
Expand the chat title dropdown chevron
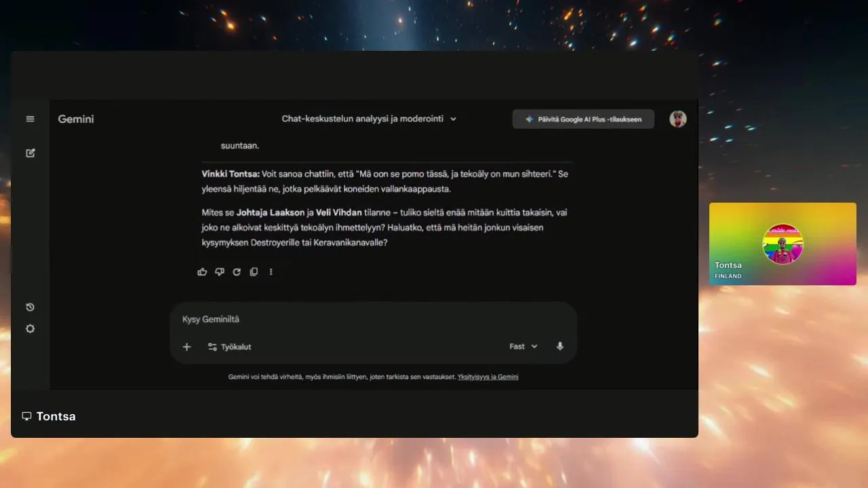coord(453,119)
